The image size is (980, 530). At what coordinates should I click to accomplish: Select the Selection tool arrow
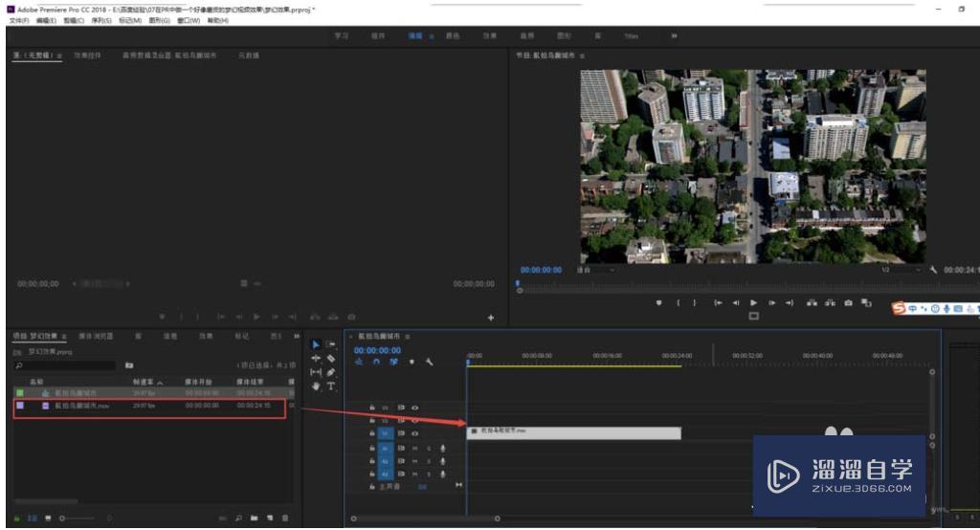[316, 344]
